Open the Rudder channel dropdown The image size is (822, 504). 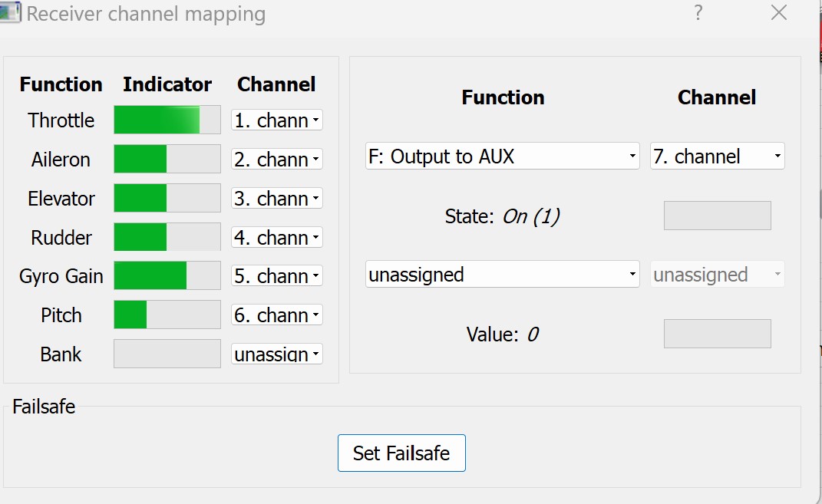pyautogui.click(x=277, y=238)
